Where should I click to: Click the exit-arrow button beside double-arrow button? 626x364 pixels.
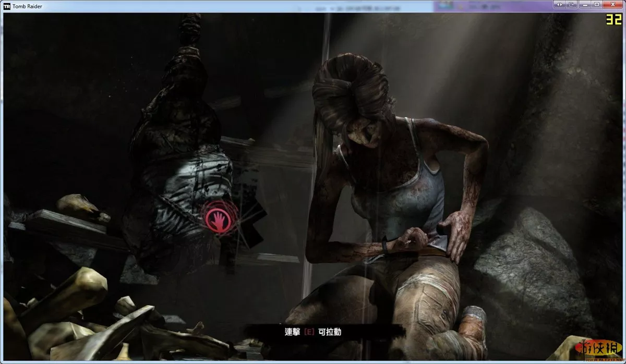coord(571,5)
